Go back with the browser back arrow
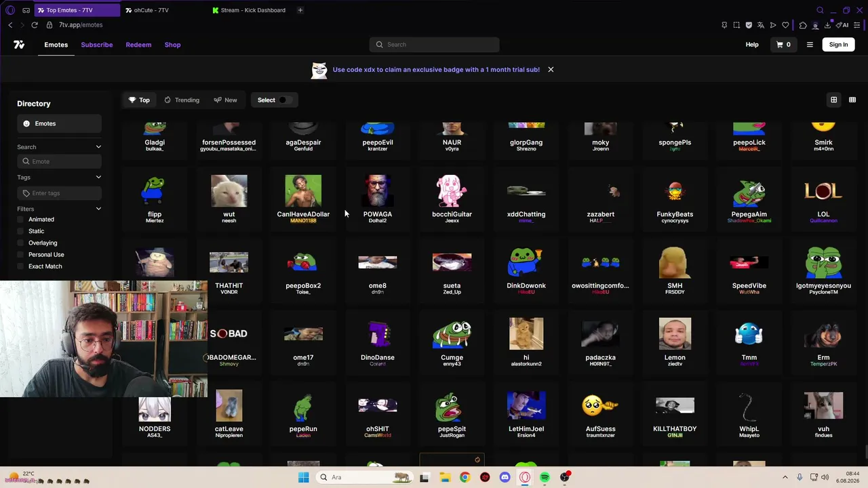Screen dimensions: 868x488 (10, 25)
